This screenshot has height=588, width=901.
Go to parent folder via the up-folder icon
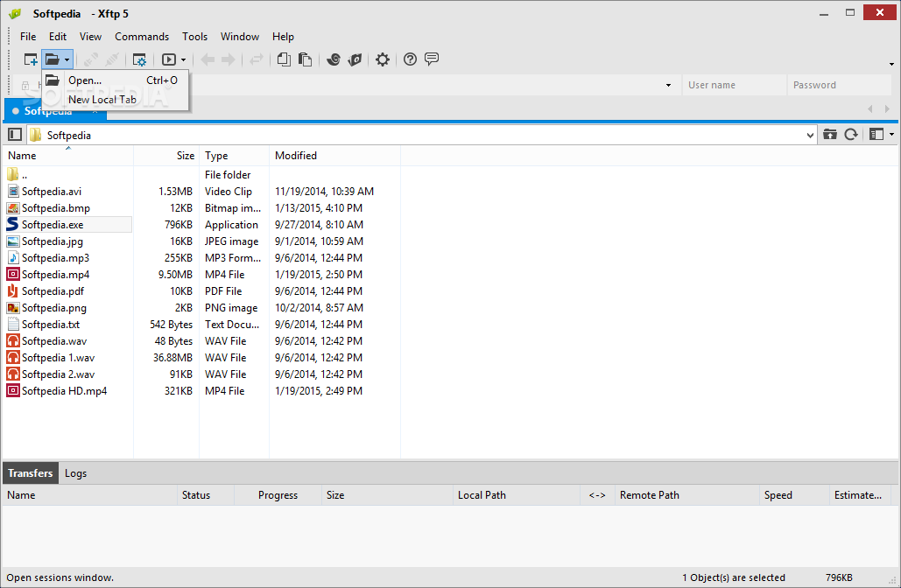click(830, 135)
